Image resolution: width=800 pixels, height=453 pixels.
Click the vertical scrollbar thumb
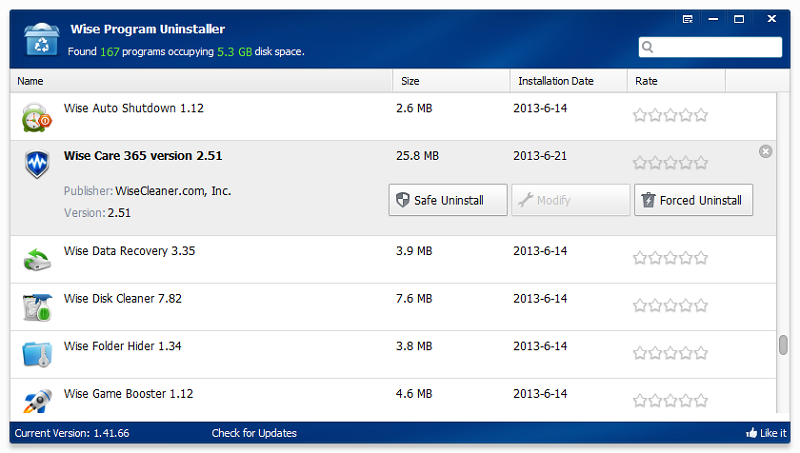coord(783,345)
